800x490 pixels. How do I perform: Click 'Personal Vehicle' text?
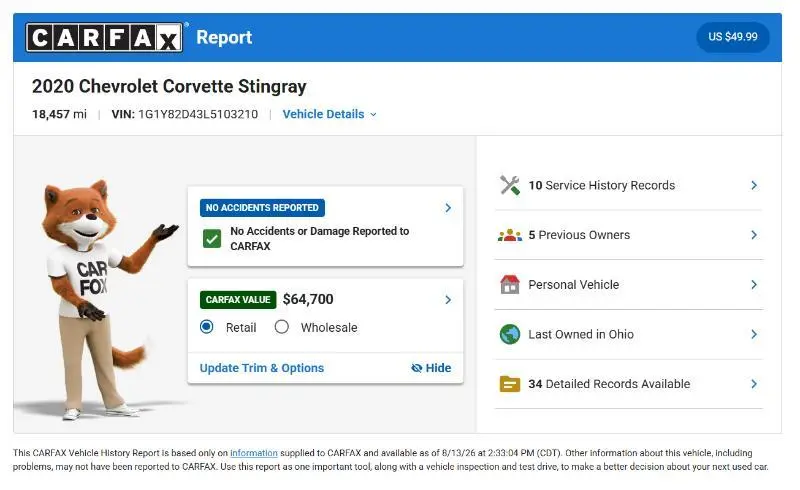pos(573,284)
